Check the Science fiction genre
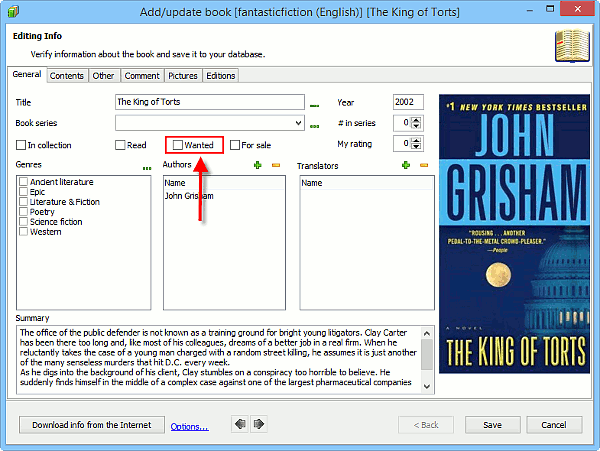 24,221
